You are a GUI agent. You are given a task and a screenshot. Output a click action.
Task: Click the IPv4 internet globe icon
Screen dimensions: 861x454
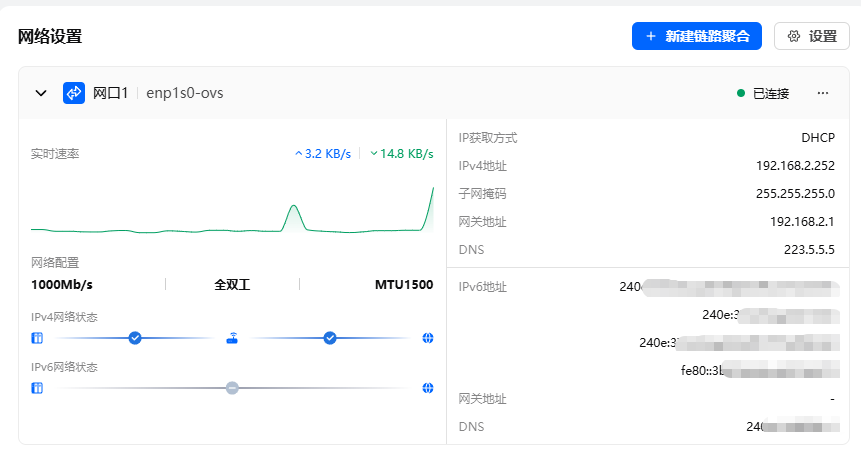coord(428,338)
